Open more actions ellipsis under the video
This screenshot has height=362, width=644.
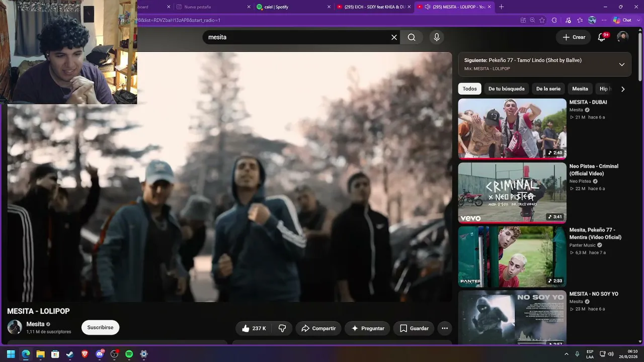point(445,328)
